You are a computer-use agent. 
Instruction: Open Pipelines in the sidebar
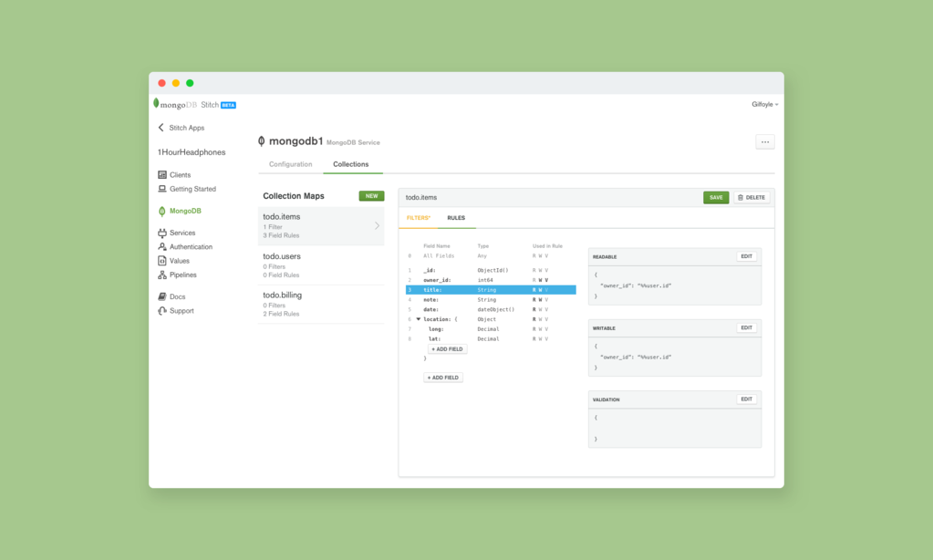[x=177, y=275]
